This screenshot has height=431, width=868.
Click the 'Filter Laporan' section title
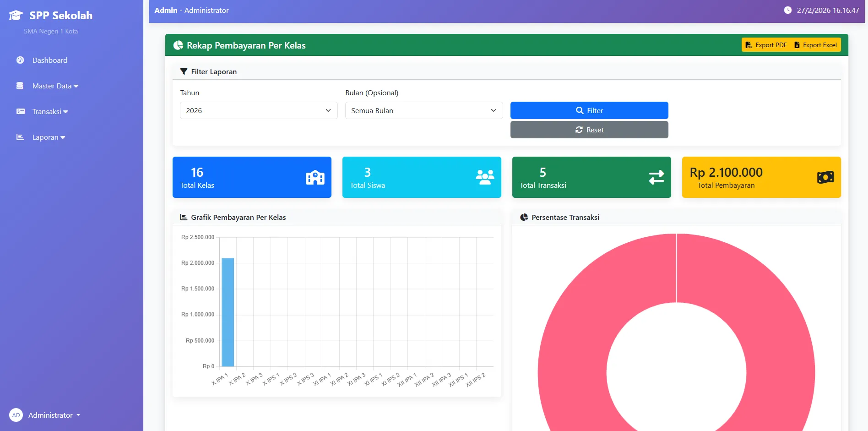tap(214, 71)
